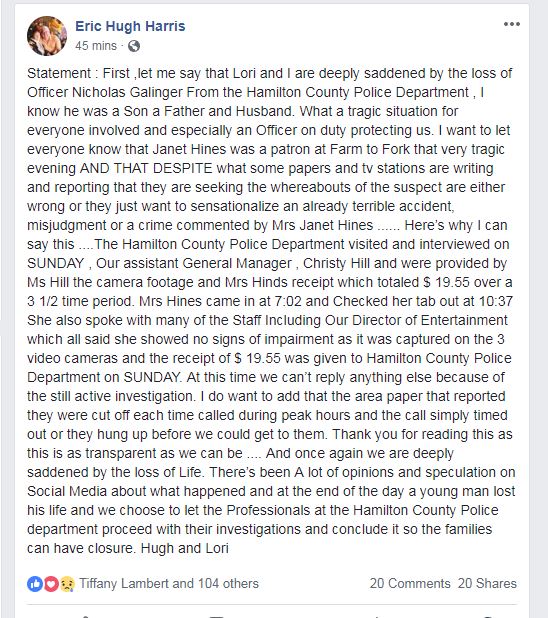Click the first SUNDAY word in the post
Screen dimensions: 548x618
pos(56,263)
